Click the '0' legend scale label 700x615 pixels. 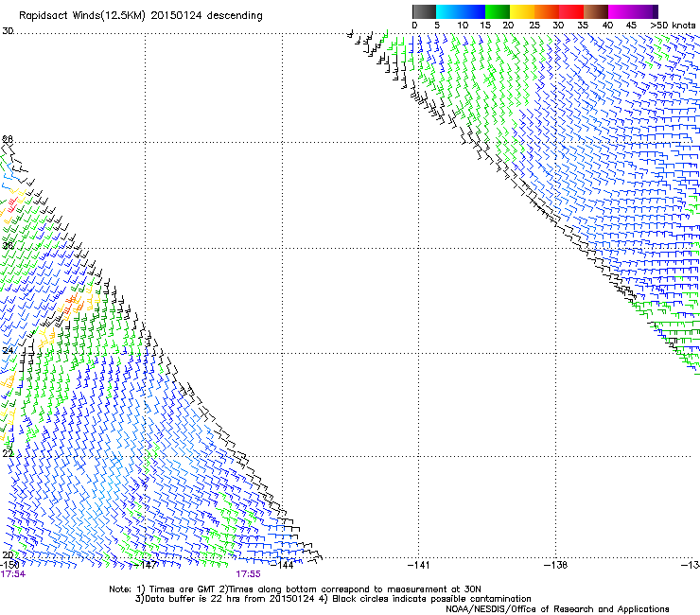[414, 26]
